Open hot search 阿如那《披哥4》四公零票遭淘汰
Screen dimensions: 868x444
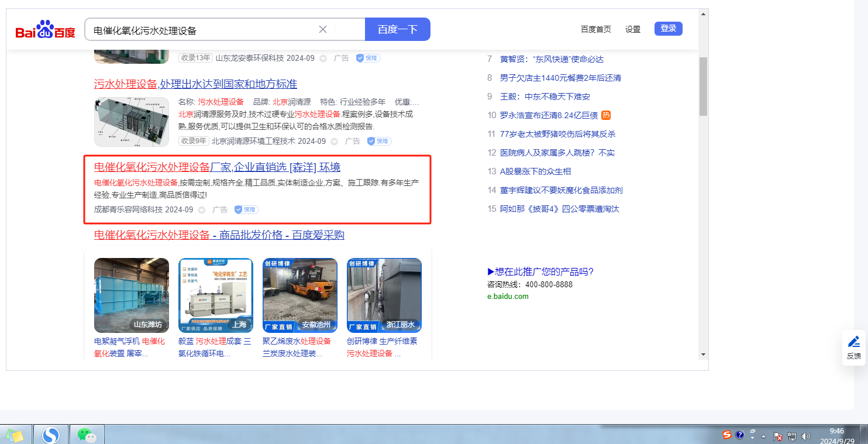pyautogui.click(x=559, y=209)
